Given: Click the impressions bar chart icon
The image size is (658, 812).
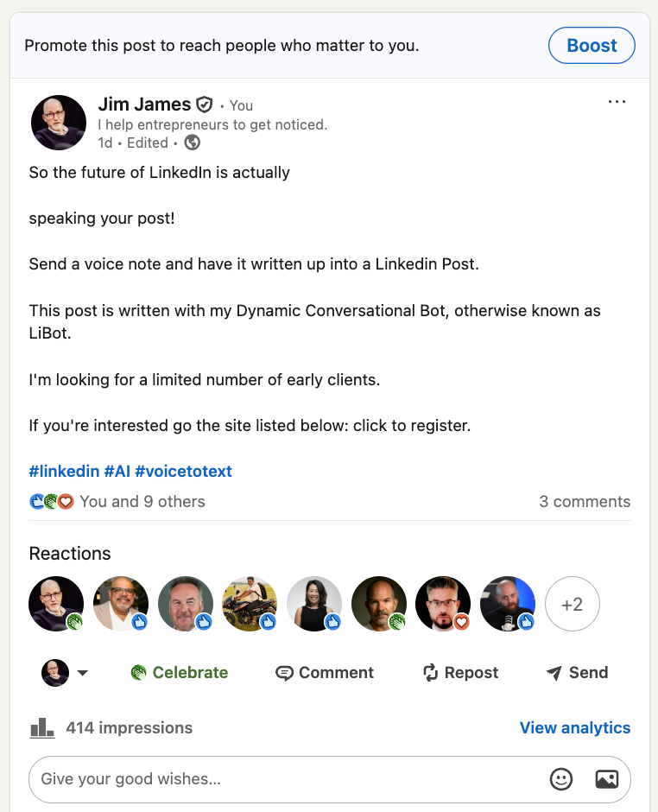Looking at the screenshot, I should pyautogui.click(x=42, y=728).
